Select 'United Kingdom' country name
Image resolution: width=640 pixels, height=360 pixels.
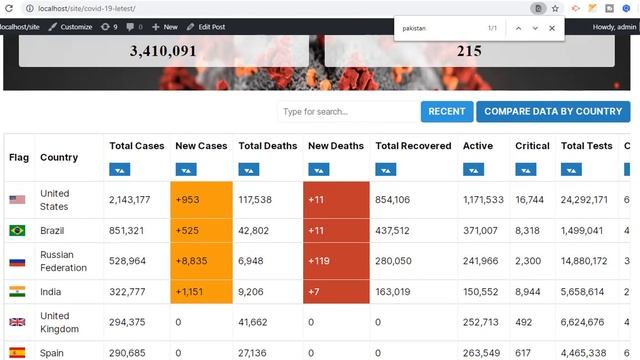[x=59, y=322]
